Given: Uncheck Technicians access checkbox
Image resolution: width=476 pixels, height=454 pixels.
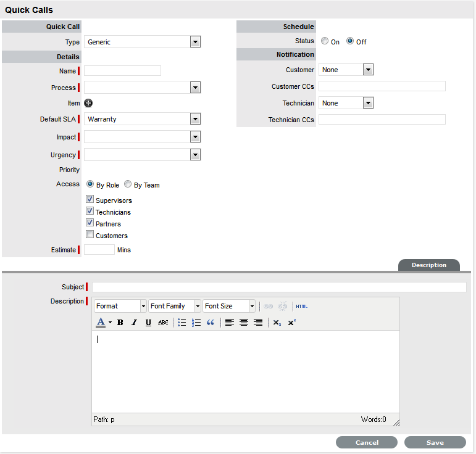Looking at the screenshot, I should click(90, 211).
